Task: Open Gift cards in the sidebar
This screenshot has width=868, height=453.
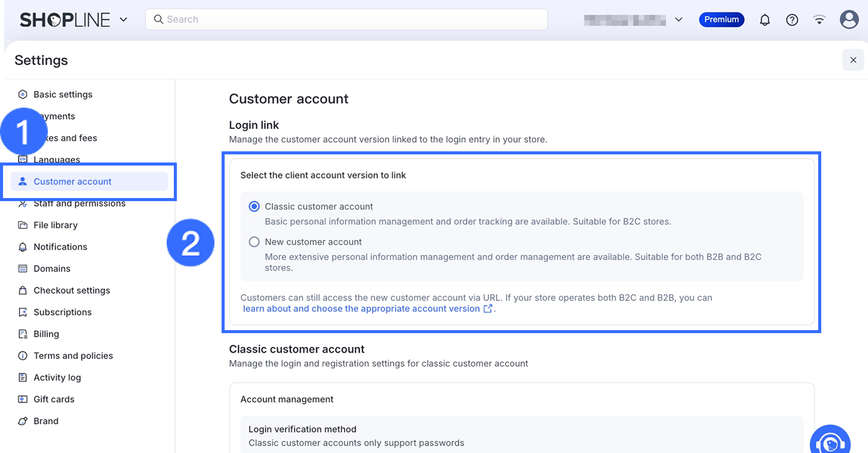Action: point(54,399)
